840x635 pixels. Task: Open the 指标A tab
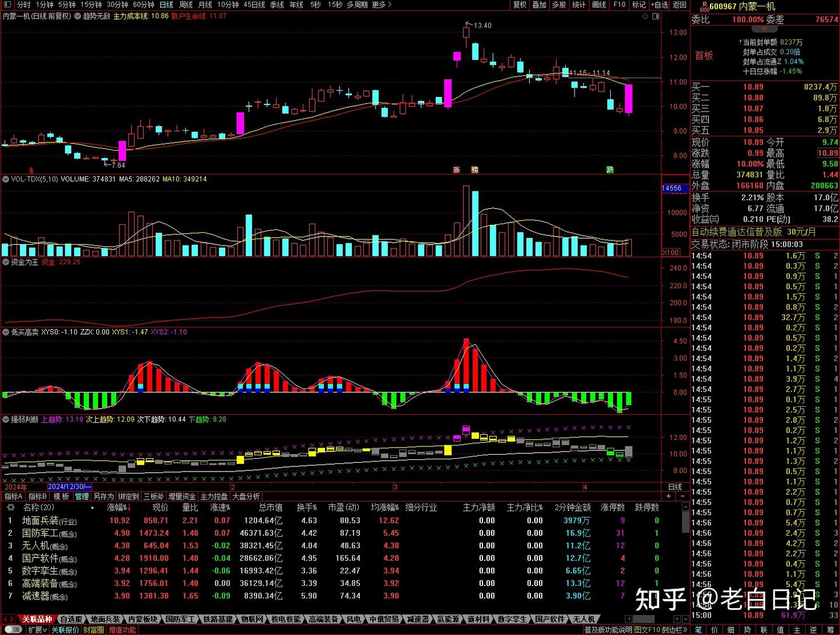[13, 497]
